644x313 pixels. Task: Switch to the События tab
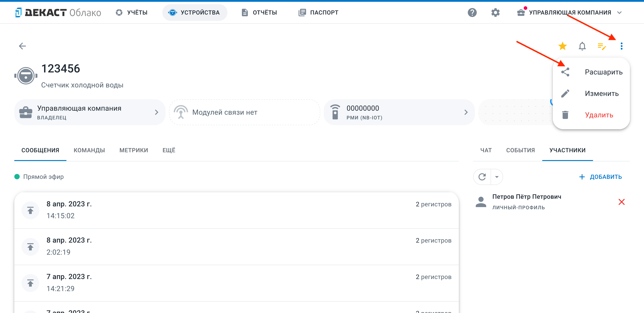click(521, 150)
